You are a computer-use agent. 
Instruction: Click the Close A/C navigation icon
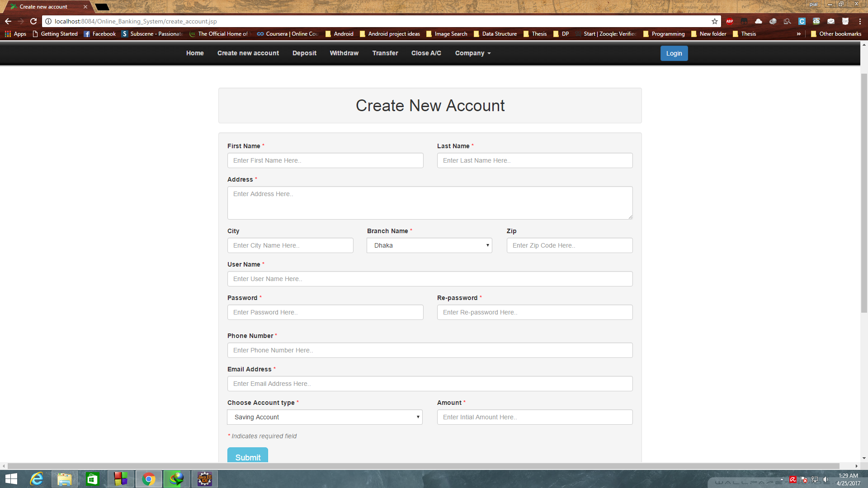426,53
